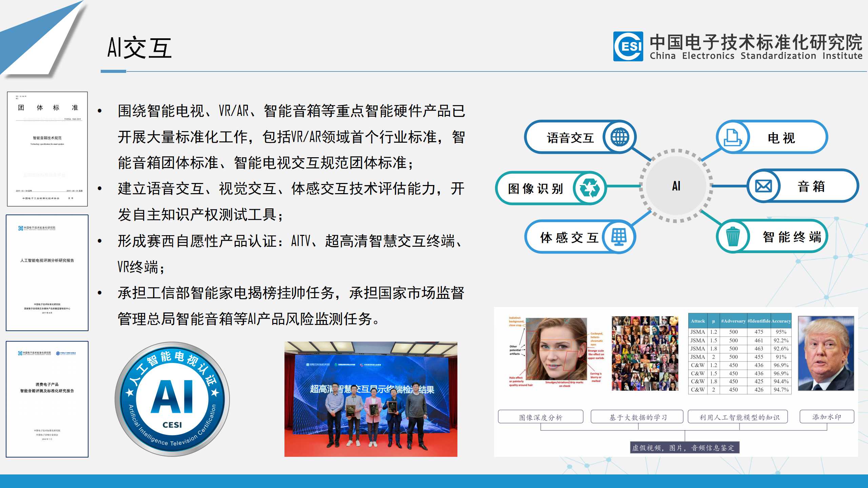Click the 426 identified cell

759,390
